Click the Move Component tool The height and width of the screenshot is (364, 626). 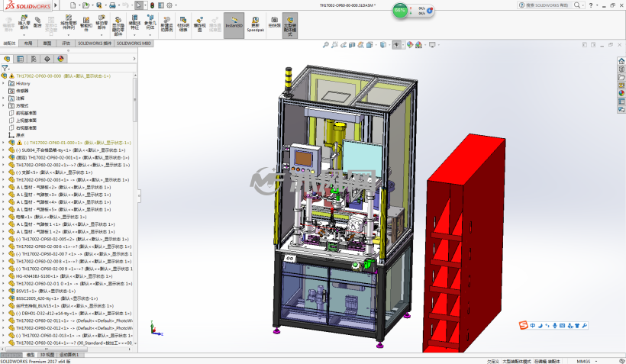pyautogui.click(x=102, y=22)
